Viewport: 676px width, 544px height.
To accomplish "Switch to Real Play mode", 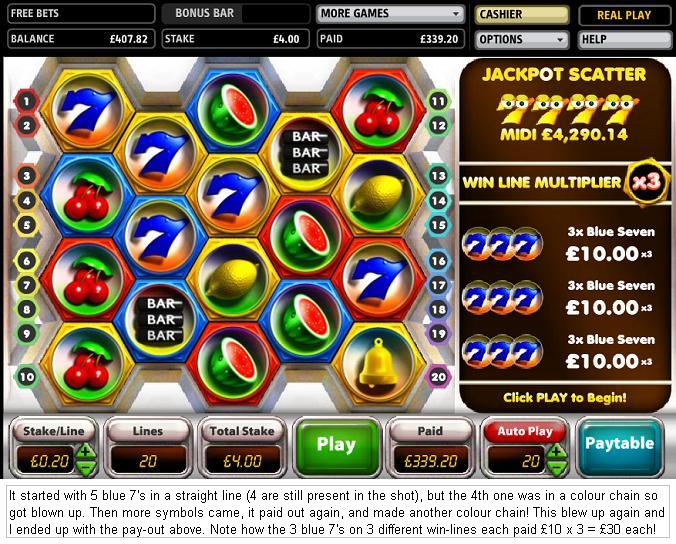I will (624, 15).
